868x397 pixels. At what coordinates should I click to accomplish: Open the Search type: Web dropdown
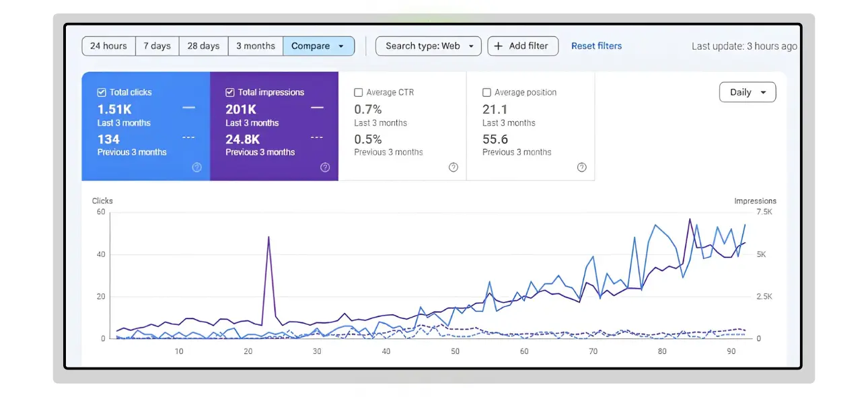(428, 46)
